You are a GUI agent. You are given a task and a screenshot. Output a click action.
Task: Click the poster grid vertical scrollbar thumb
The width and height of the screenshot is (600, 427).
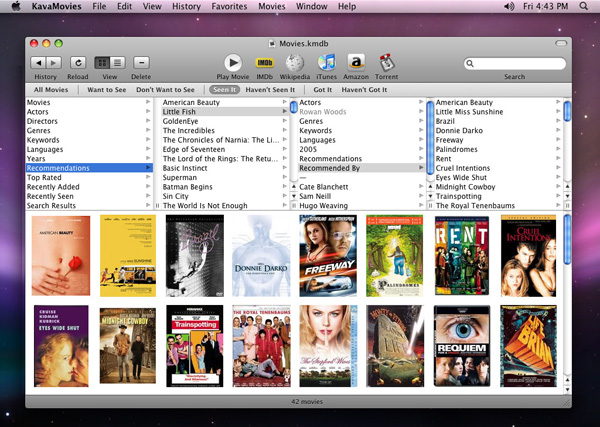tap(567, 239)
